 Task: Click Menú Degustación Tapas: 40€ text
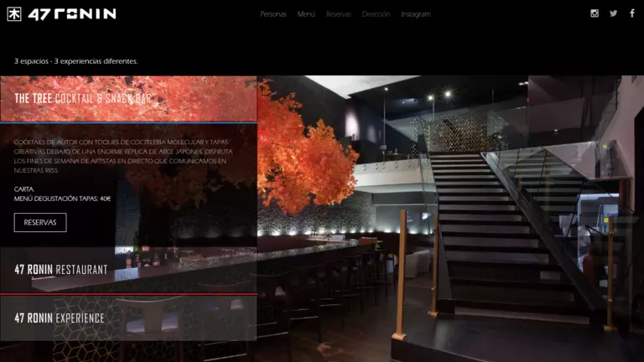point(62,199)
